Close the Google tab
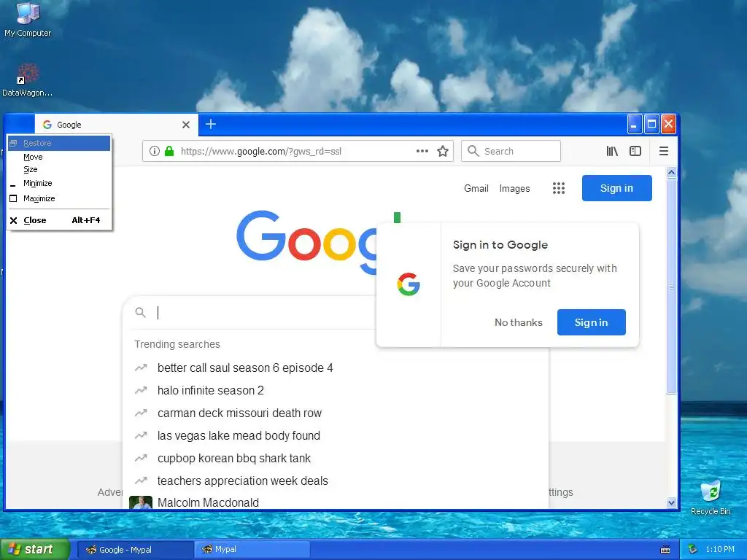Viewport: 747px width, 560px height. click(186, 125)
